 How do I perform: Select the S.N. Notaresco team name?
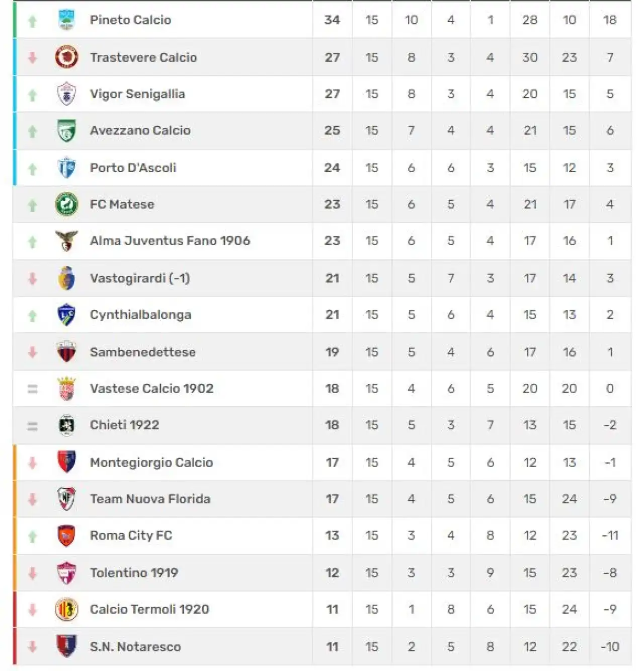point(135,647)
